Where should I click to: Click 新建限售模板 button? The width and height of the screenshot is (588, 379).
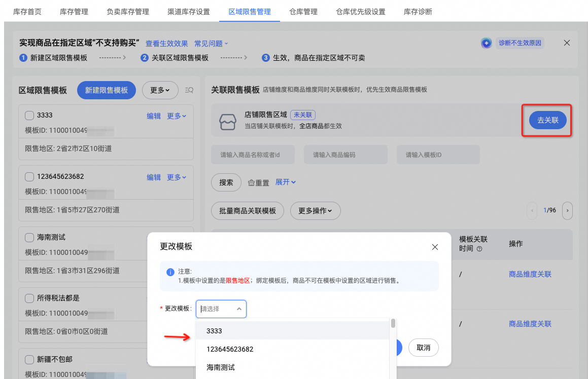pyautogui.click(x=107, y=90)
